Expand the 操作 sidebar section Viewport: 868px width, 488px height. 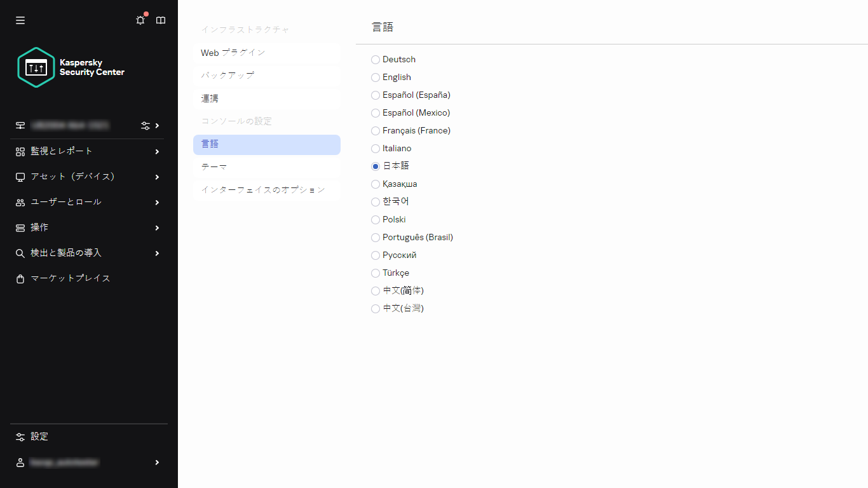coord(39,227)
